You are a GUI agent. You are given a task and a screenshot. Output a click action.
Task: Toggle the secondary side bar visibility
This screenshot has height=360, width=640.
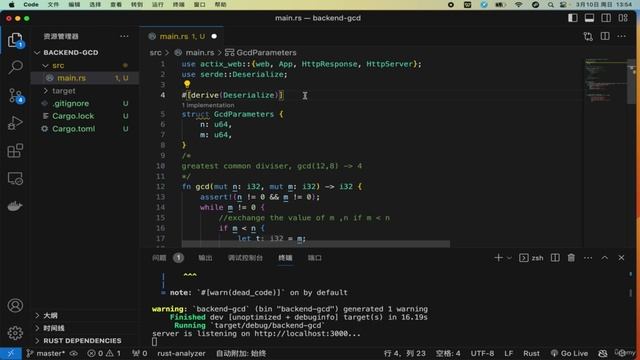606,18
